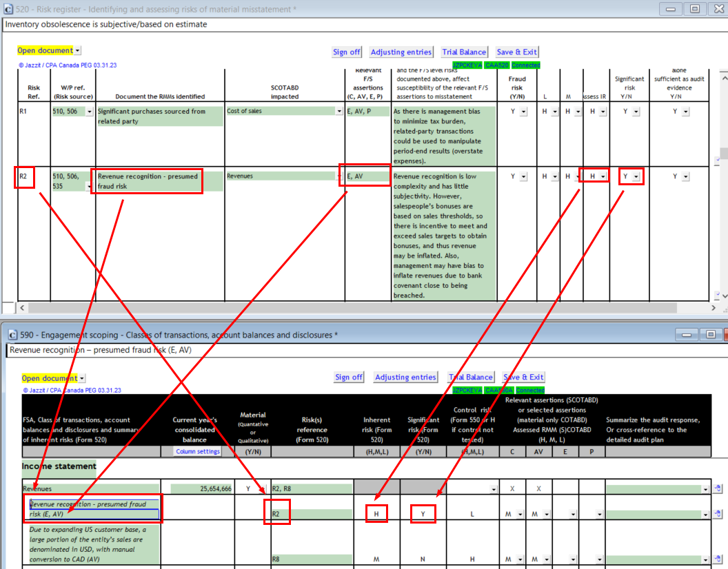Screen dimensions: 728x569
Task: Maximize the 520 Risk register window
Action: [x=695, y=9]
